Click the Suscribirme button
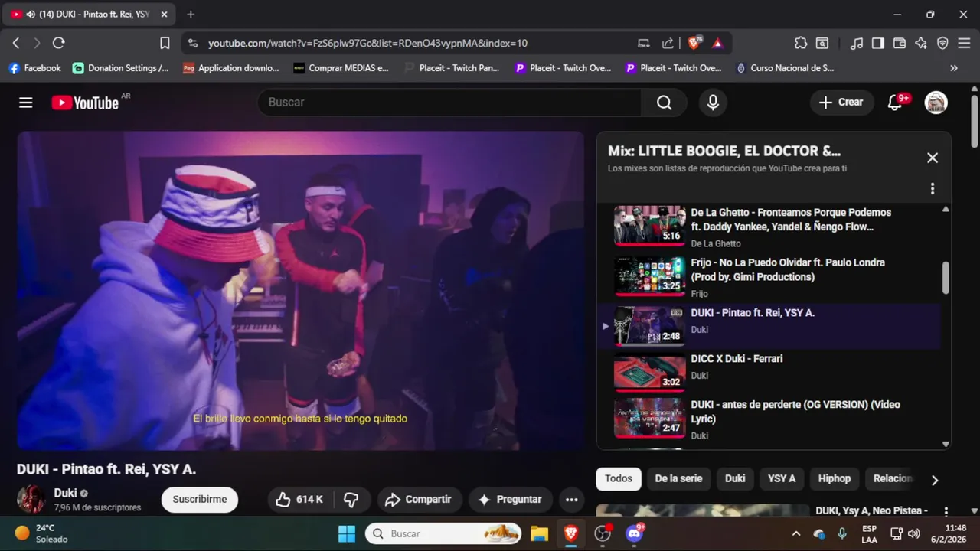Screen dimensions: 980x551 (200, 500)
